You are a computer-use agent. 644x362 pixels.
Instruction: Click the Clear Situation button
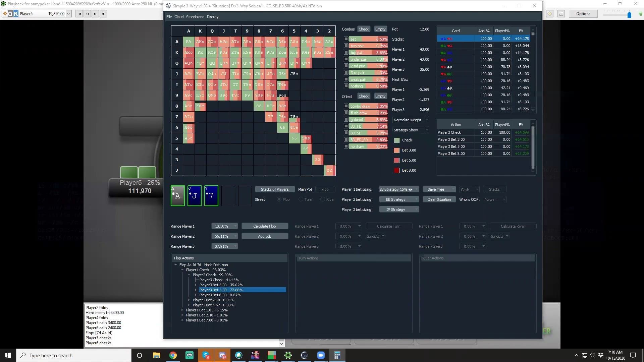pos(439,199)
